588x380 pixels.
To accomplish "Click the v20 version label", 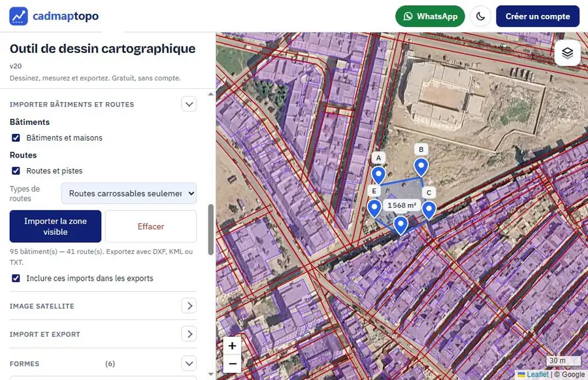I will (16, 66).
